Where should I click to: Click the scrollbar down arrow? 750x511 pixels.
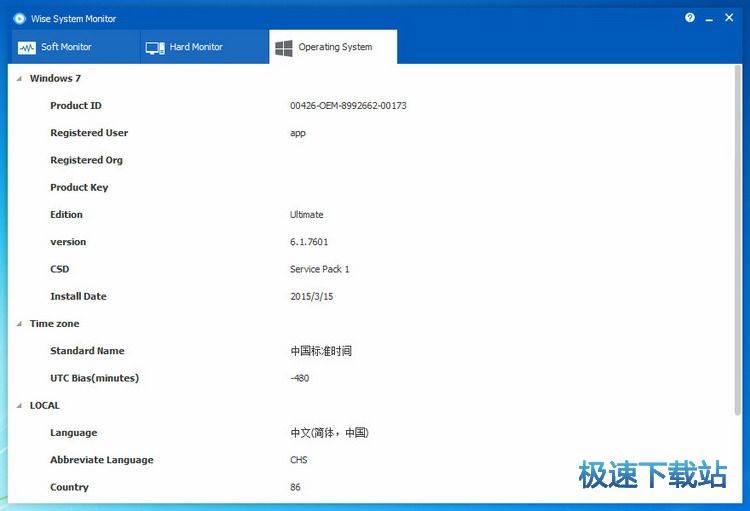738,495
